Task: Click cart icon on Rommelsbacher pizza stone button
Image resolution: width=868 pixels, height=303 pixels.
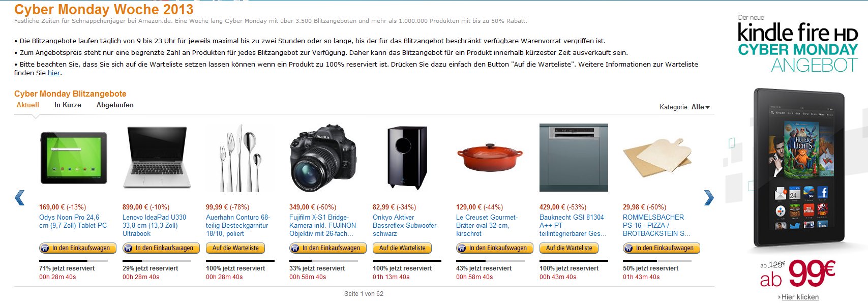Action: (x=628, y=248)
